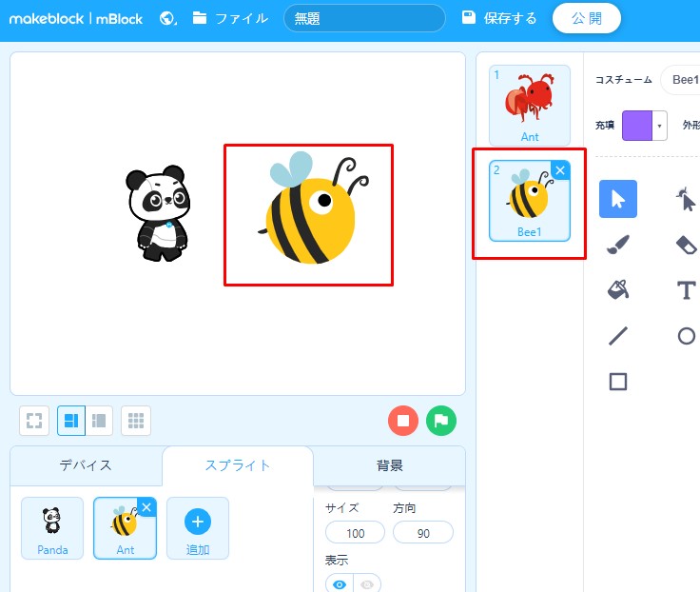Screen dimensions: 700x592
Task: Select the Panda sprite
Action: 52,528
